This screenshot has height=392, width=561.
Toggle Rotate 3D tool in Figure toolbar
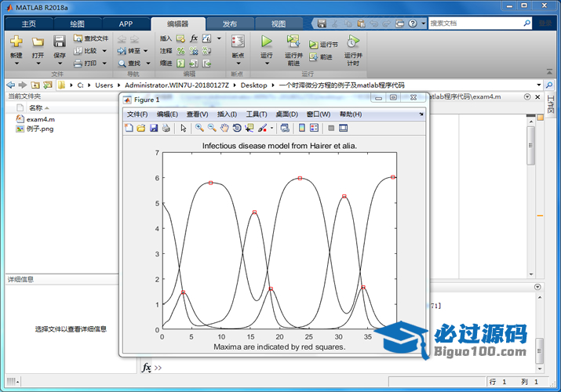[x=236, y=128]
